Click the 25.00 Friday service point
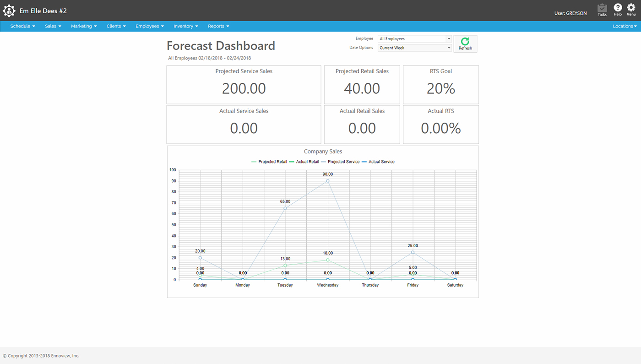This screenshot has width=641, height=364. 413,252
